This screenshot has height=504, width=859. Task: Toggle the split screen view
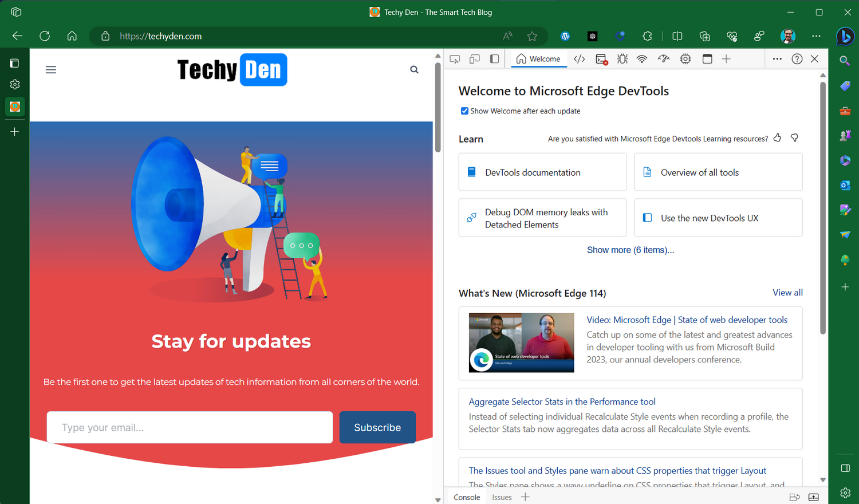(677, 36)
